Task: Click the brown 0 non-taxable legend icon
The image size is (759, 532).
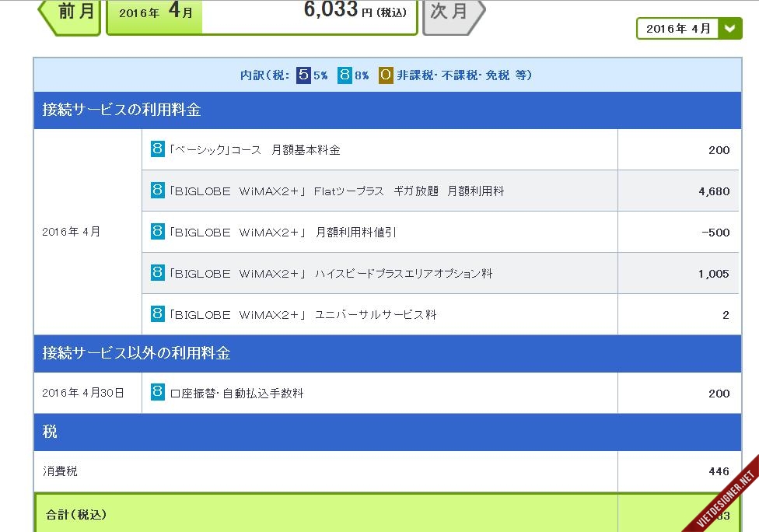Action: (x=386, y=75)
